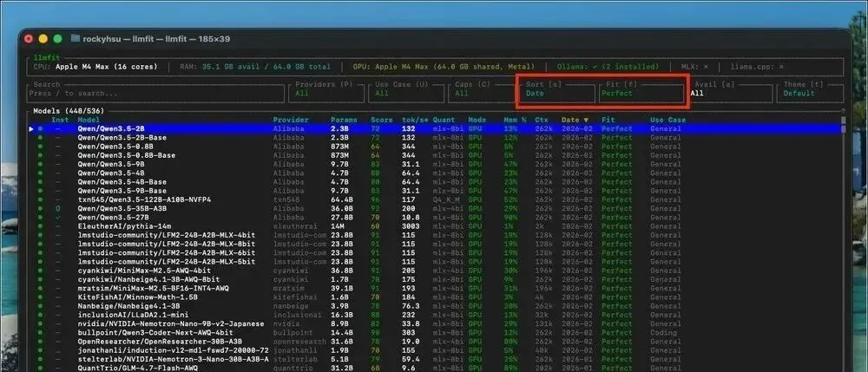This screenshot has width=868, height=372.
Task: Select lmstudio-community/LFM2-24B-A2B-MLX-4bit model
Action: (435, 235)
